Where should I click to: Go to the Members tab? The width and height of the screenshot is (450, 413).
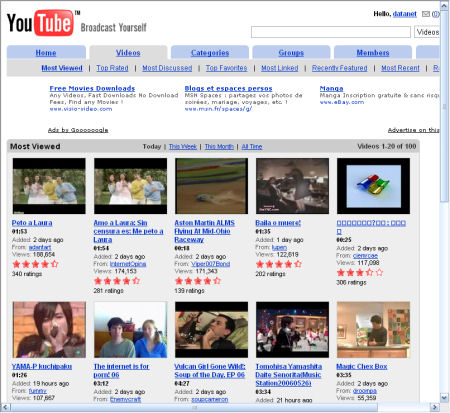[x=373, y=53]
